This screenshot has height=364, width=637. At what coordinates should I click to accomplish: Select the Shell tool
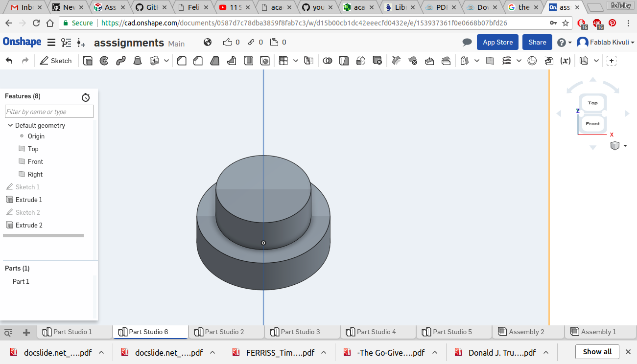248,61
